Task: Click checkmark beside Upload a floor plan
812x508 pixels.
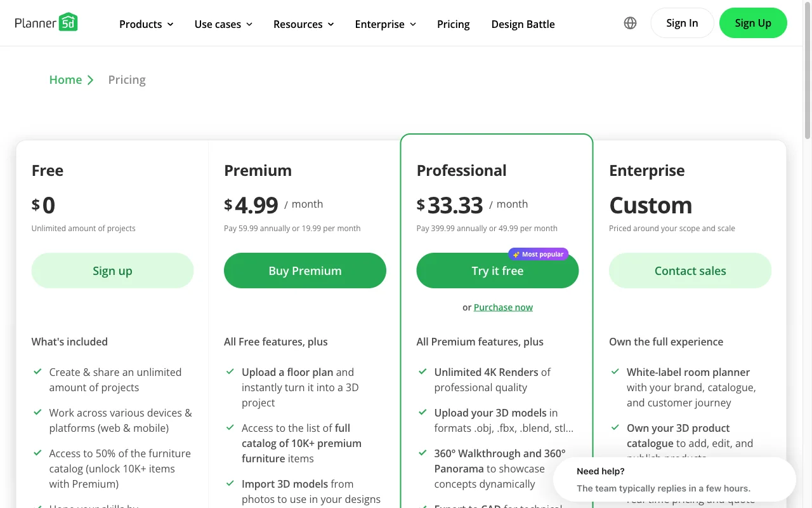Action: click(230, 371)
